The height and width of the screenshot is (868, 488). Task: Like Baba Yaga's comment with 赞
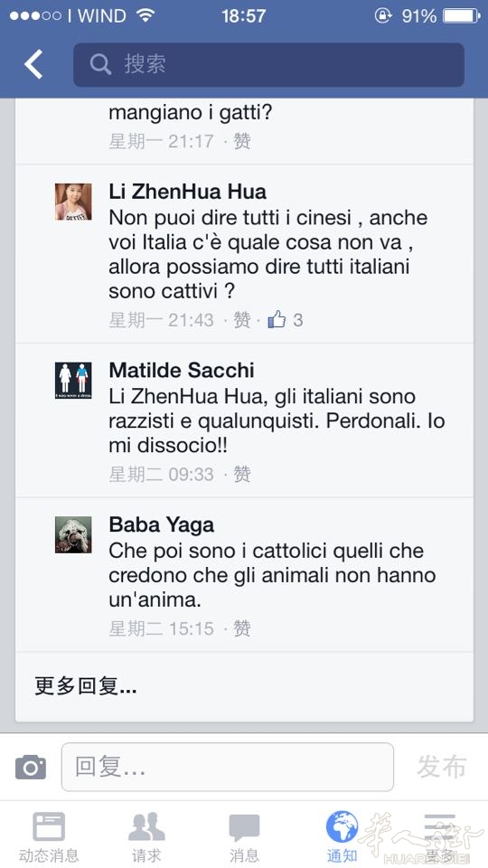(x=242, y=628)
